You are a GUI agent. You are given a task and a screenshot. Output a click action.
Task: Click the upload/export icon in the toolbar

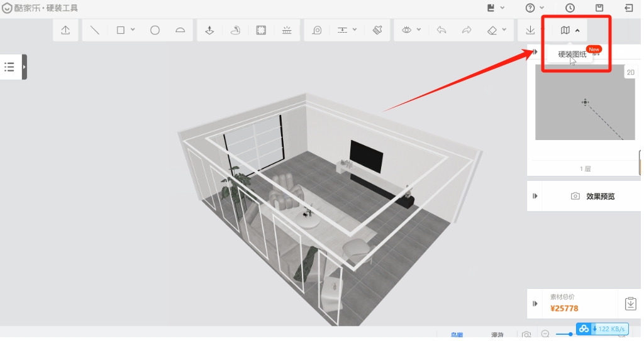[x=65, y=30]
